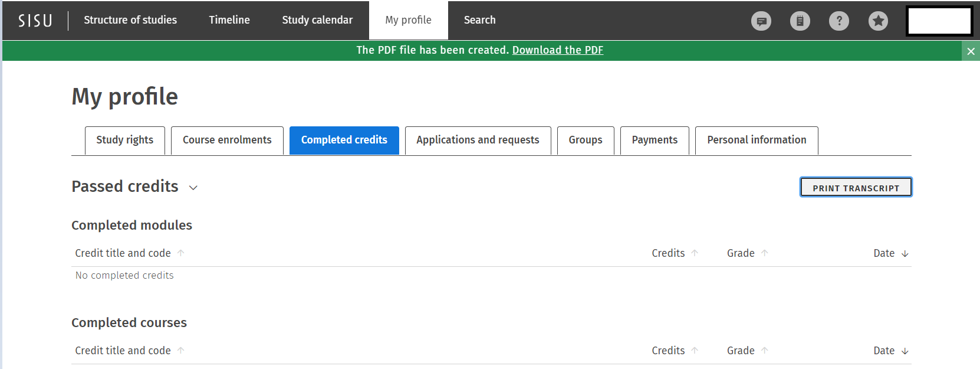Sort completed modules by title arrow
This screenshot has height=369, width=980.
(x=181, y=253)
